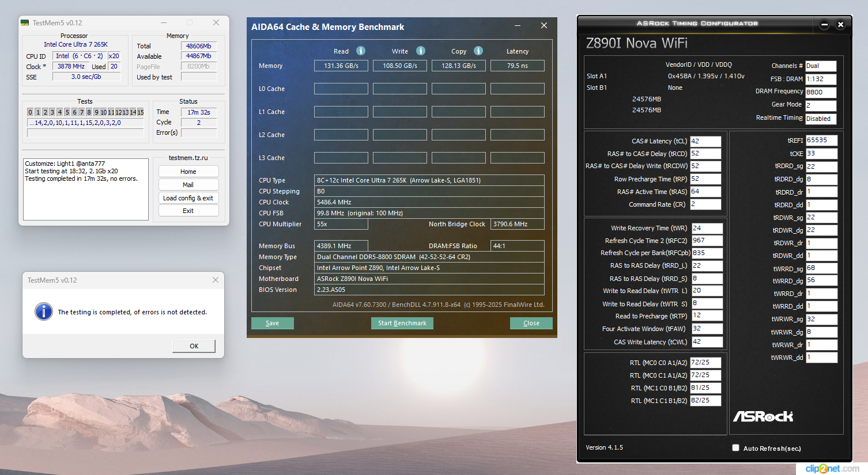
Task: Select the RAS# to CAS# Delay (tRCD) field
Action: [x=706, y=154]
